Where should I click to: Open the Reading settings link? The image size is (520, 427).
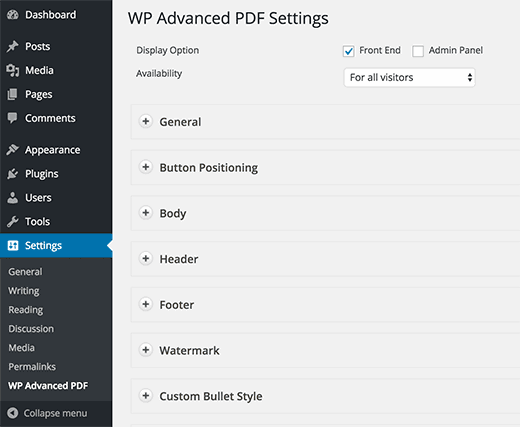pyautogui.click(x=26, y=310)
